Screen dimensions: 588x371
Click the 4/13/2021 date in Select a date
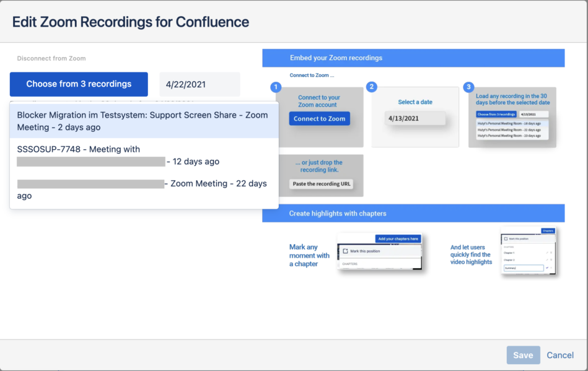[x=415, y=118]
